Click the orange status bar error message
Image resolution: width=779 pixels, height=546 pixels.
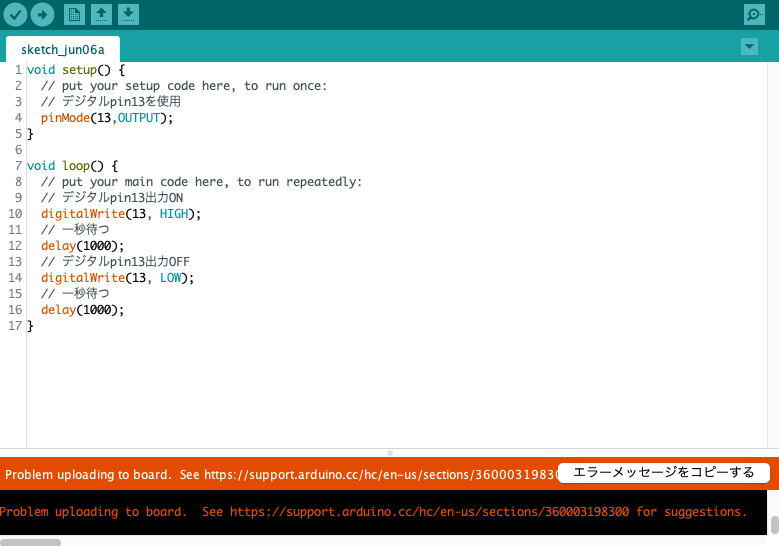click(280, 473)
